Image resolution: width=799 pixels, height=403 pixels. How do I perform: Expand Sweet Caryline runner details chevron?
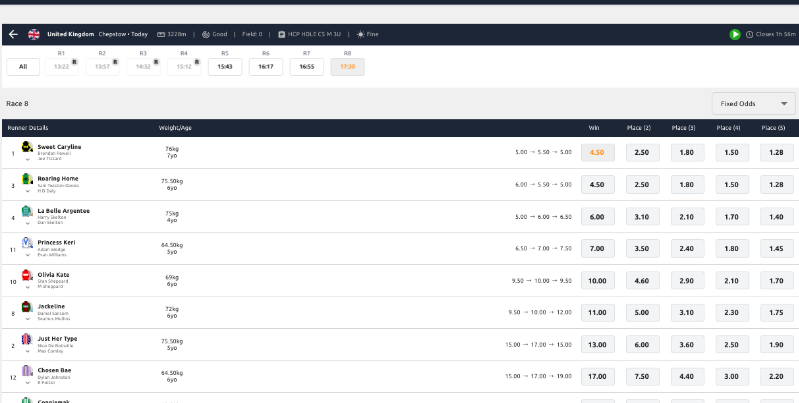(27, 159)
